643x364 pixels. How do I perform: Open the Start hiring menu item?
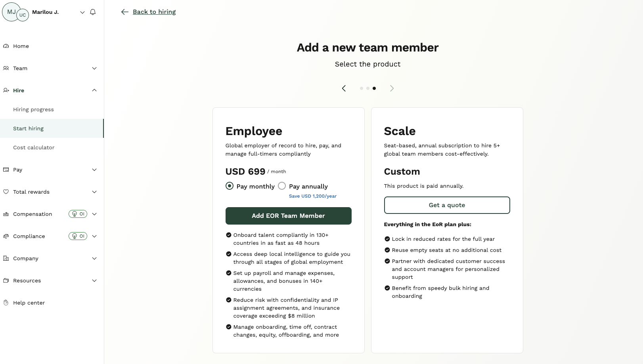(x=29, y=128)
